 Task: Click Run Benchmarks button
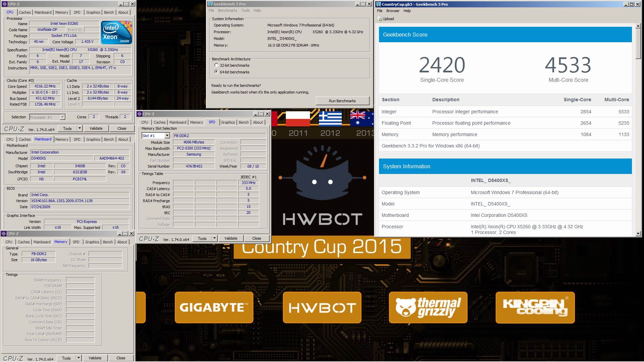342,101
